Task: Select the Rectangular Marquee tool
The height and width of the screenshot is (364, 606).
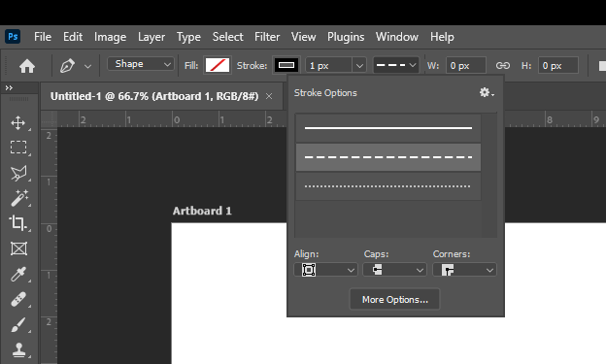Action: pos(18,148)
